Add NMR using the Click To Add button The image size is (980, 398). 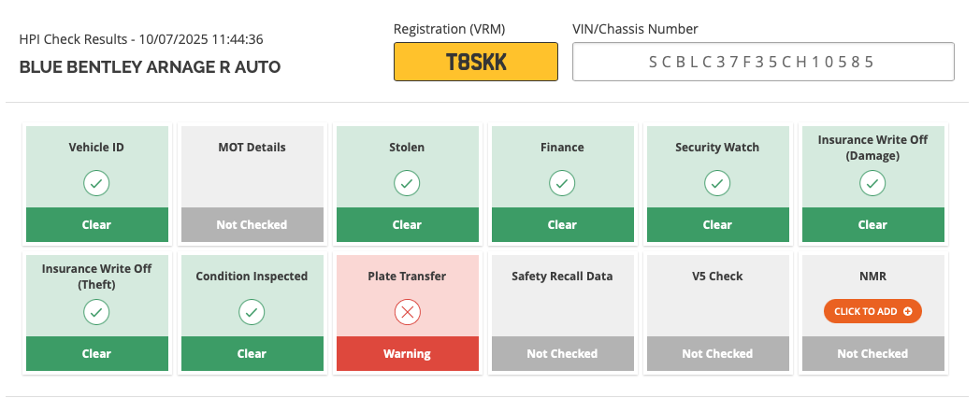872,311
